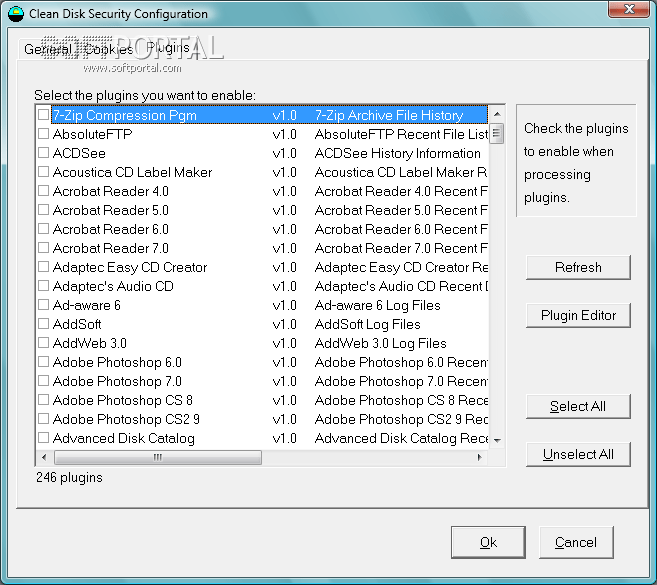Viewport: 657px width, 585px height.
Task: Enable Adobe Photoshop 6.0 checkbox
Action: coord(44,361)
